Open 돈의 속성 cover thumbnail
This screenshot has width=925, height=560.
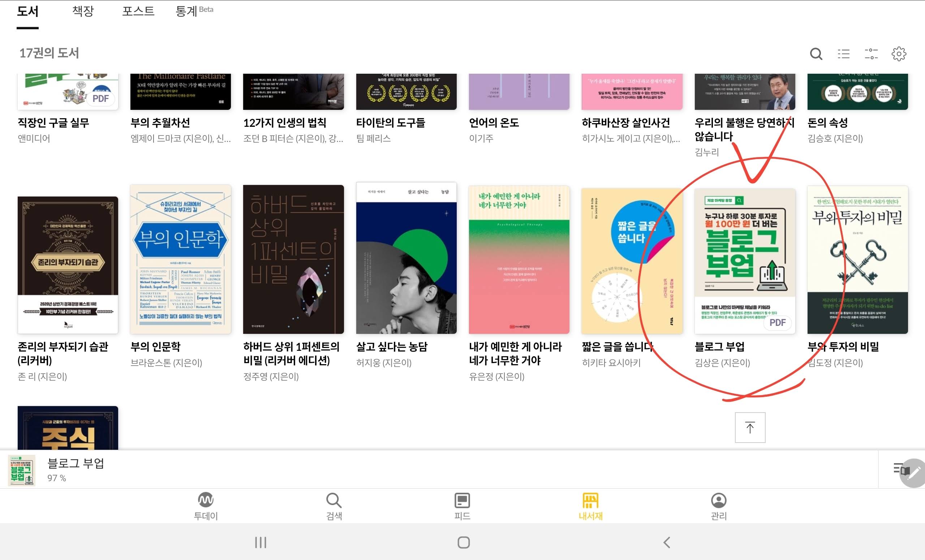click(x=857, y=91)
